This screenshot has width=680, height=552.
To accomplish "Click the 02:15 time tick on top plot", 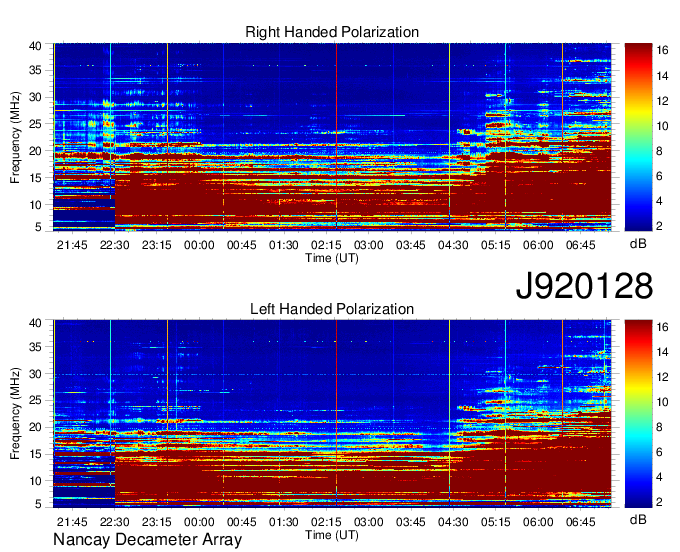I will pyautogui.click(x=326, y=245).
